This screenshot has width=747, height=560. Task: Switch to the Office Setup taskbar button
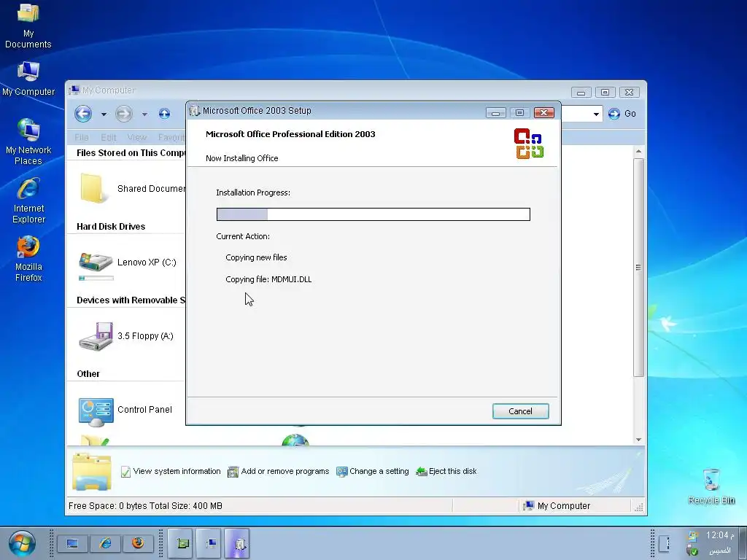pos(237,543)
